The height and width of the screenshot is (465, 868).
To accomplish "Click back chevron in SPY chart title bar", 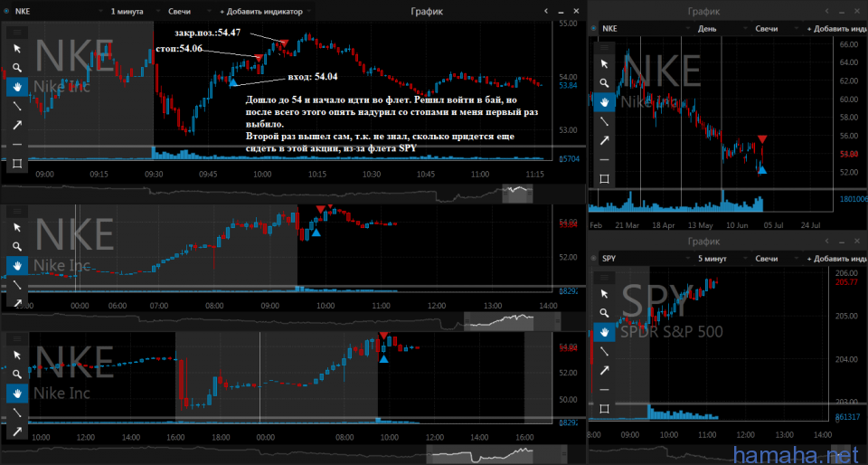I will 826,241.
